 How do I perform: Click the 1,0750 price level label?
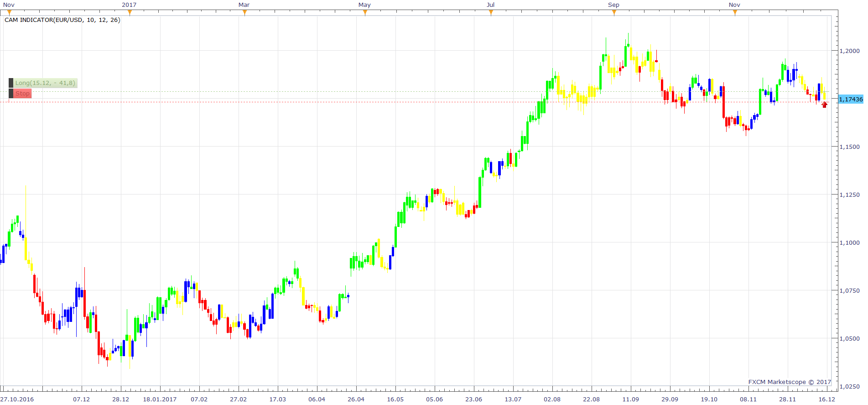point(849,290)
